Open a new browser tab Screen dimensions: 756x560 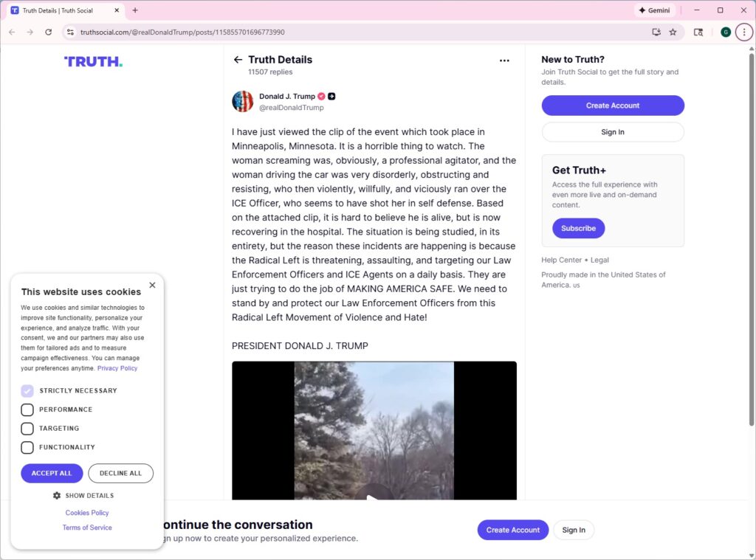click(134, 10)
